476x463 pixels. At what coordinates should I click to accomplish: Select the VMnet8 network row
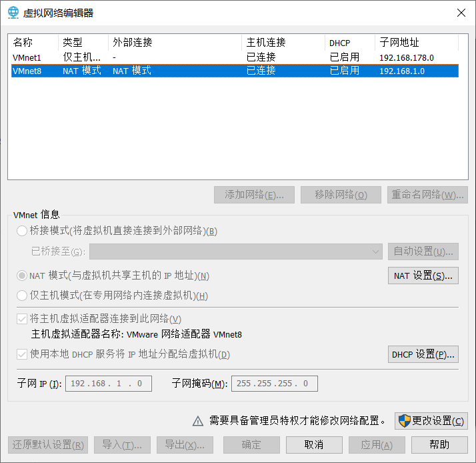coord(235,71)
